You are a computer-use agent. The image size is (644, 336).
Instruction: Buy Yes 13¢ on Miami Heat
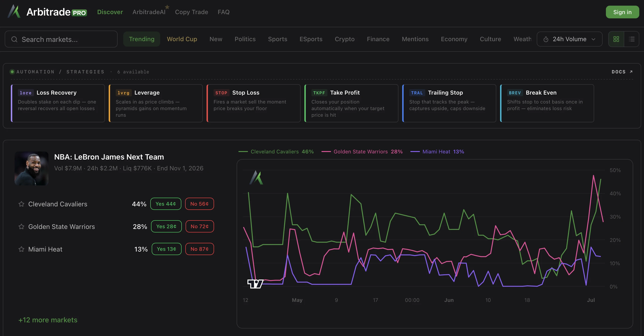(167, 249)
